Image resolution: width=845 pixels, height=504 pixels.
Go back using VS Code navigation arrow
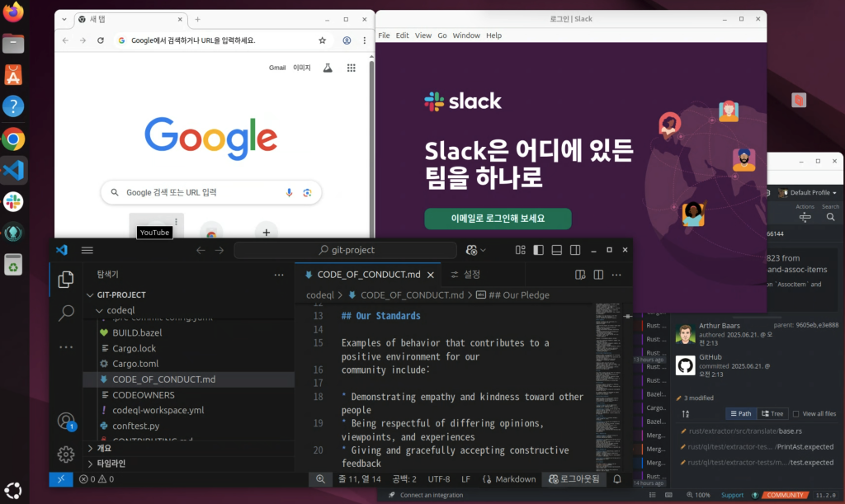tap(201, 250)
